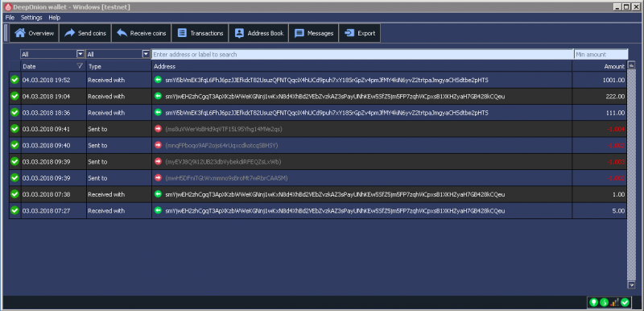Select the 5.00 amount cell
The image size is (644, 311).
tap(599, 210)
